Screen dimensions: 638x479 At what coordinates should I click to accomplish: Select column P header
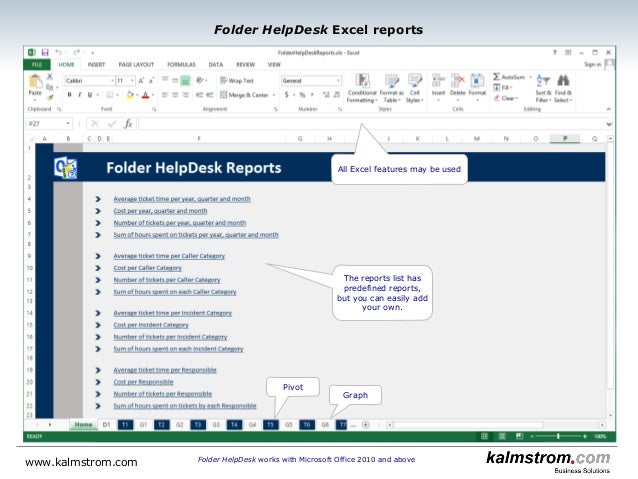pyautogui.click(x=565, y=139)
